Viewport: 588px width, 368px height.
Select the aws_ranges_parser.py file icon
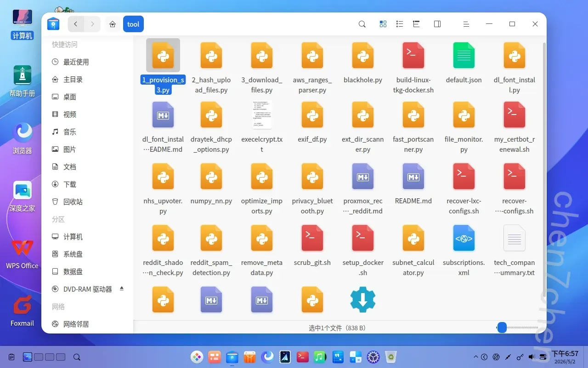(312, 56)
